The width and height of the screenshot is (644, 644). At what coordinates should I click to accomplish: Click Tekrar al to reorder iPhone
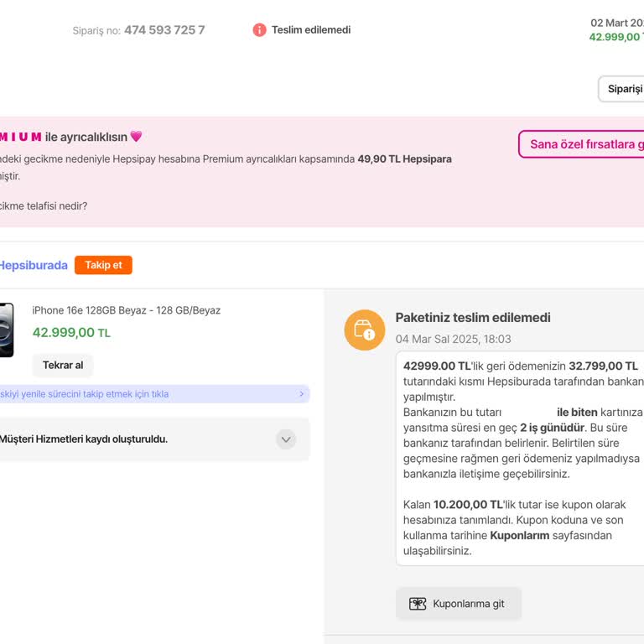(63, 365)
